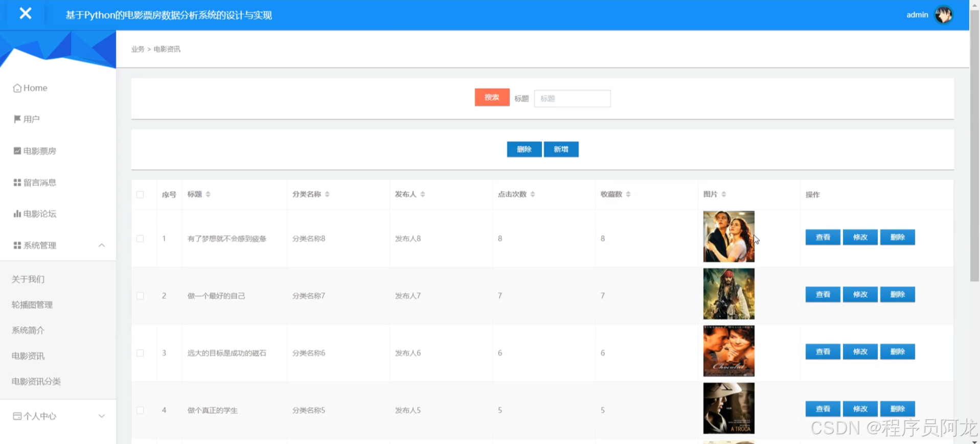Click 查看 for row 2
Image resolution: width=980 pixels, height=444 pixels.
(x=823, y=294)
